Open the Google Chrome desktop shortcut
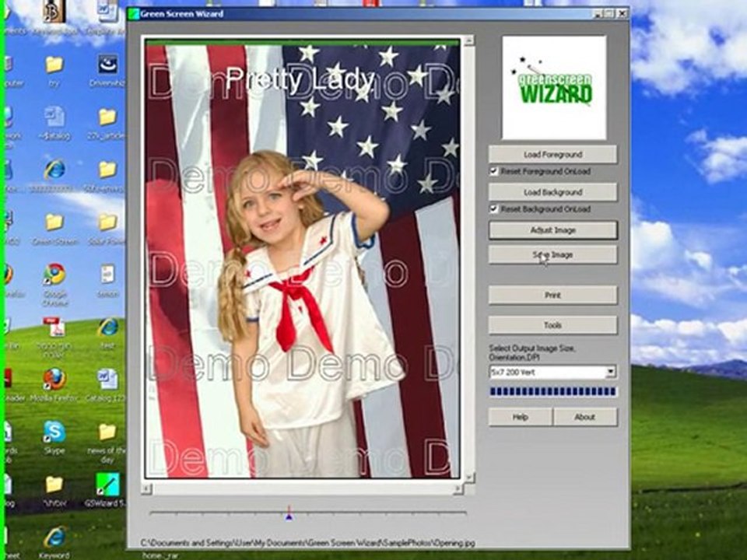This screenshot has width=747, height=560. pyautogui.click(x=54, y=275)
